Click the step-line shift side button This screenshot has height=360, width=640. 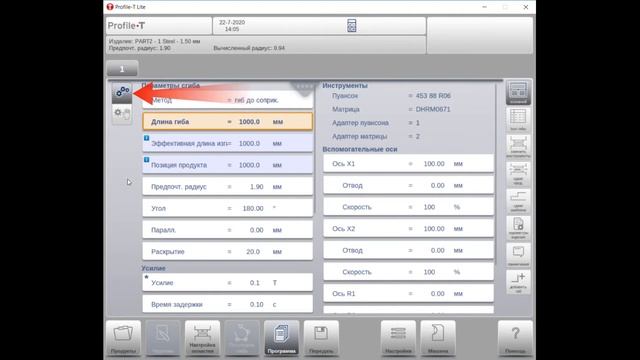pyautogui.click(x=518, y=201)
